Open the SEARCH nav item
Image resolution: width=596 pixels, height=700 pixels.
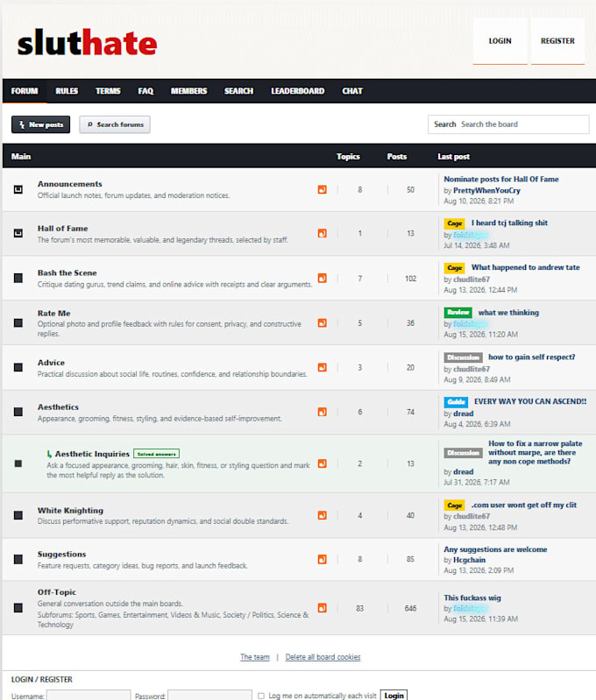238,91
